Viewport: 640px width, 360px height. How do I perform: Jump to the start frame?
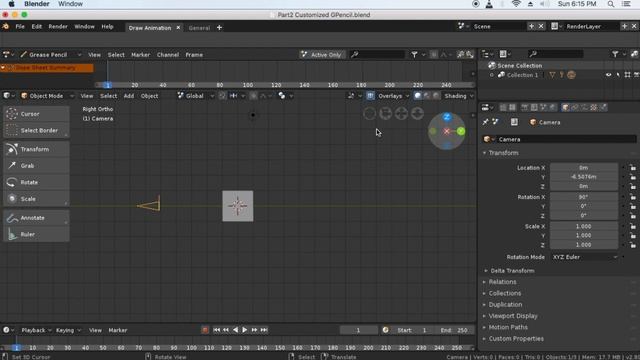point(216,330)
